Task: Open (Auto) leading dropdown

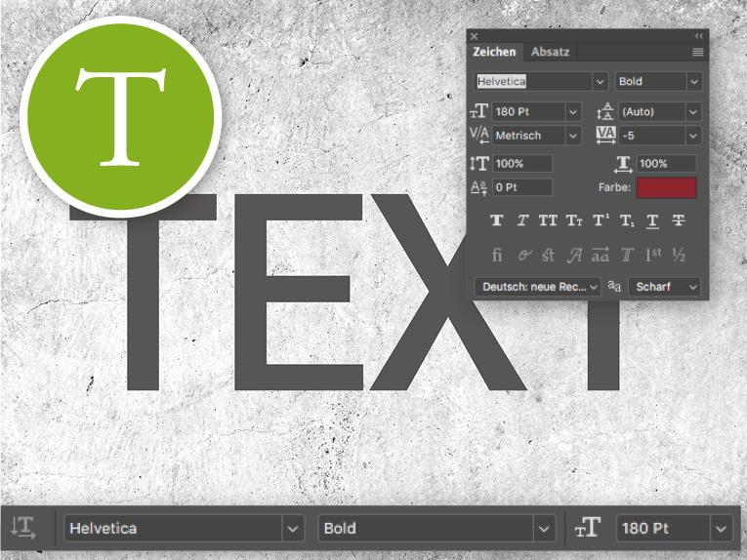Action: 692,112
